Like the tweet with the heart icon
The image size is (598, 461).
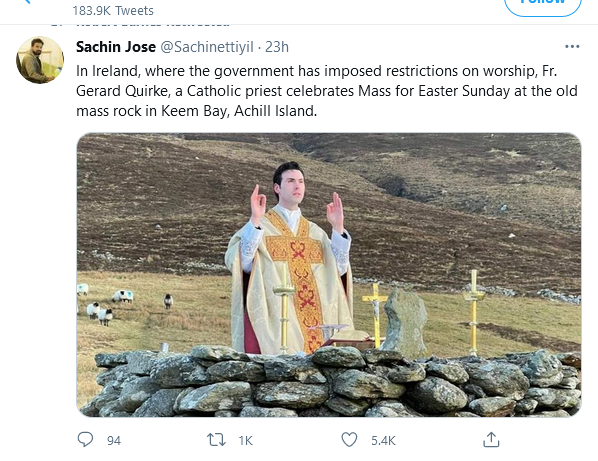click(349, 440)
